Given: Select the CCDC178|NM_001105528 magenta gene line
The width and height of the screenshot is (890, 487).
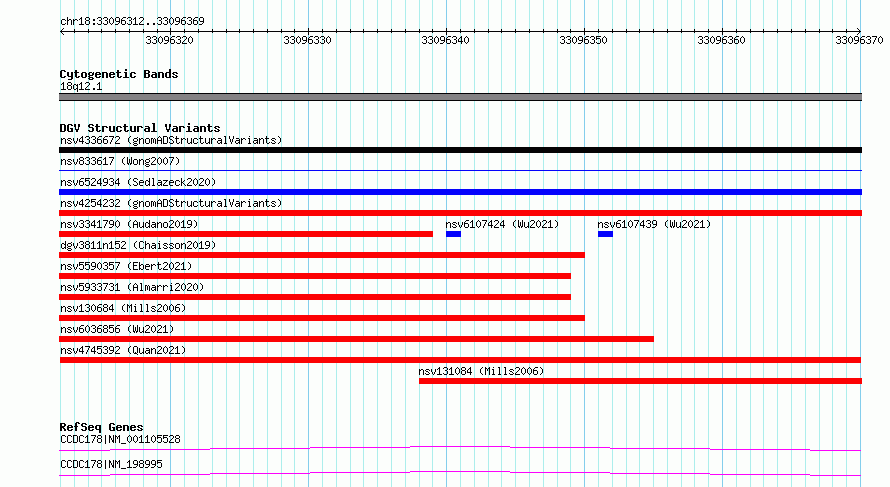Looking at the screenshot, I should point(460,448).
